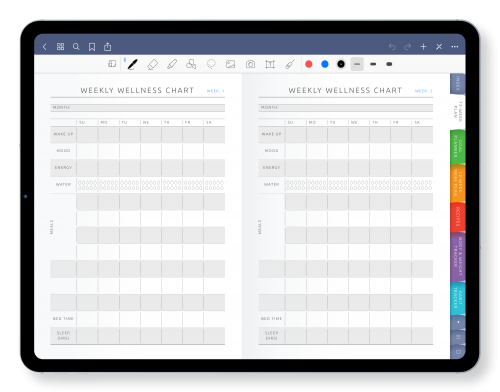Select the Shapes tool
Viewport: 500px width, 392px height.
191,64
